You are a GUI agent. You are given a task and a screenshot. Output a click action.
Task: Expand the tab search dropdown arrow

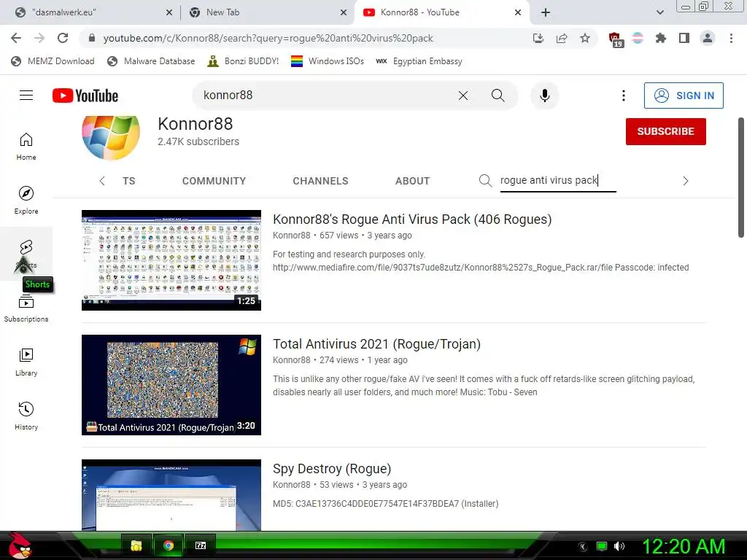(659, 12)
